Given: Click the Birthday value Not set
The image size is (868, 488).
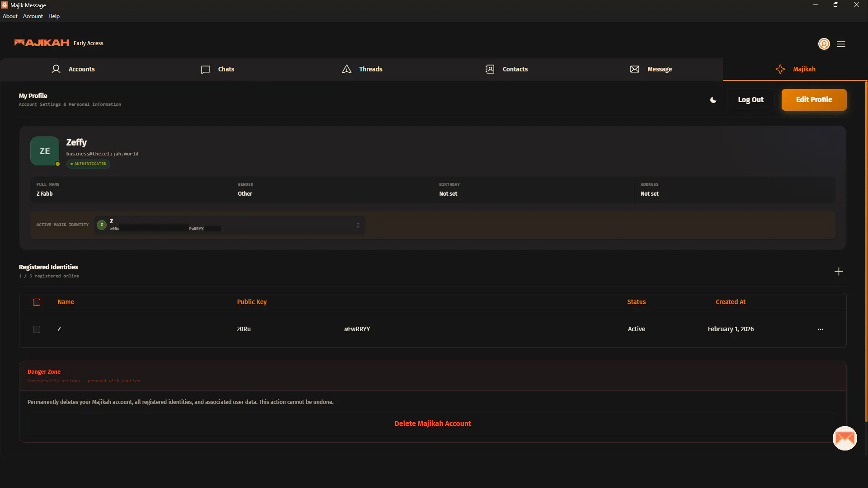Looking at the screenshot, I should [448, 194].
